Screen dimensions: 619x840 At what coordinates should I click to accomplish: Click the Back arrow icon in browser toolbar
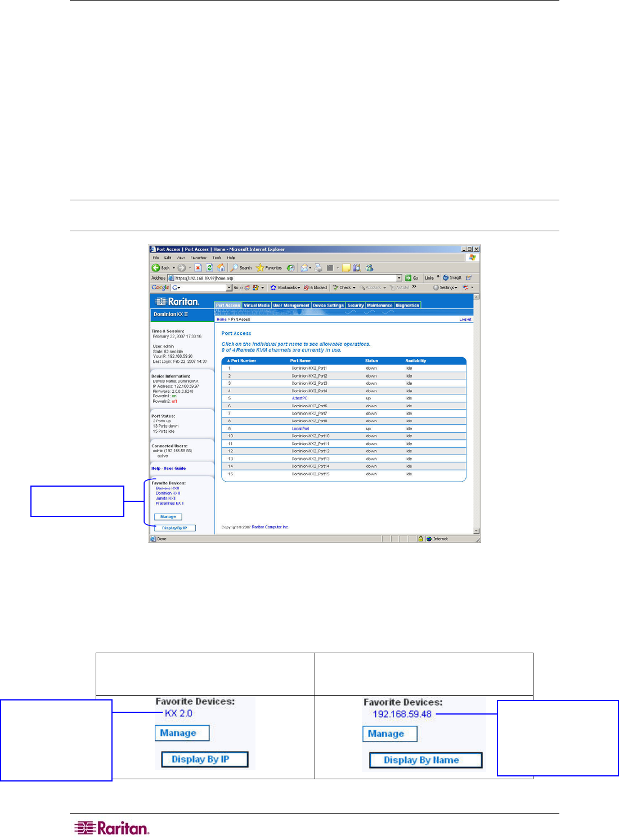(x=156, y=268)
